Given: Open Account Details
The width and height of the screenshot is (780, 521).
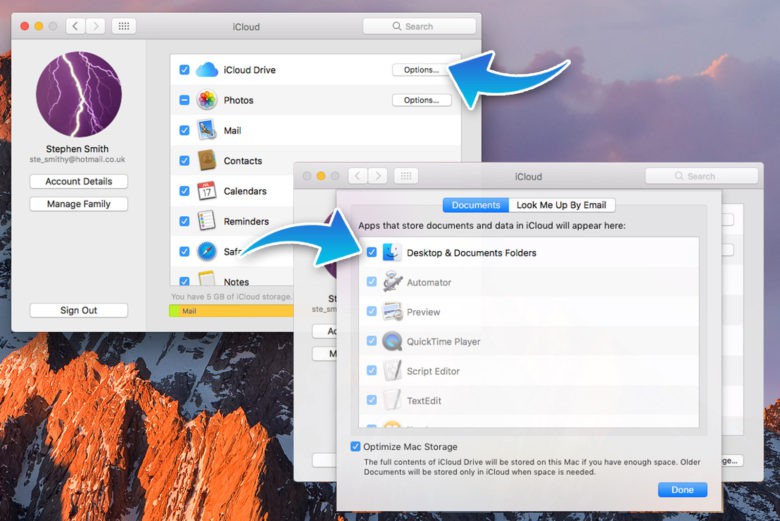Looking at the screenshot, I should point(79,181).
